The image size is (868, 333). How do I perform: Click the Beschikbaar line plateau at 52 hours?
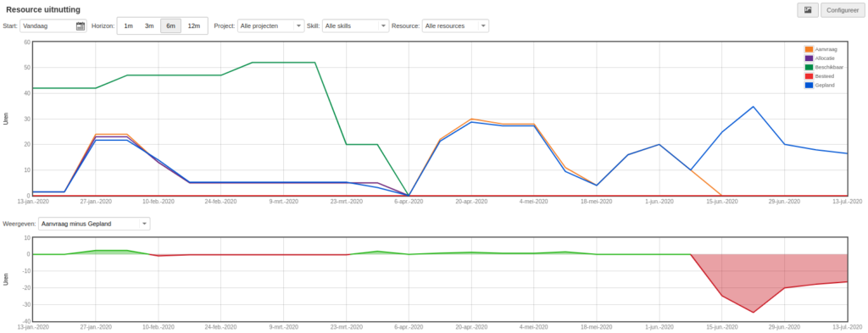pyautogui.click(x=283, y=63)
